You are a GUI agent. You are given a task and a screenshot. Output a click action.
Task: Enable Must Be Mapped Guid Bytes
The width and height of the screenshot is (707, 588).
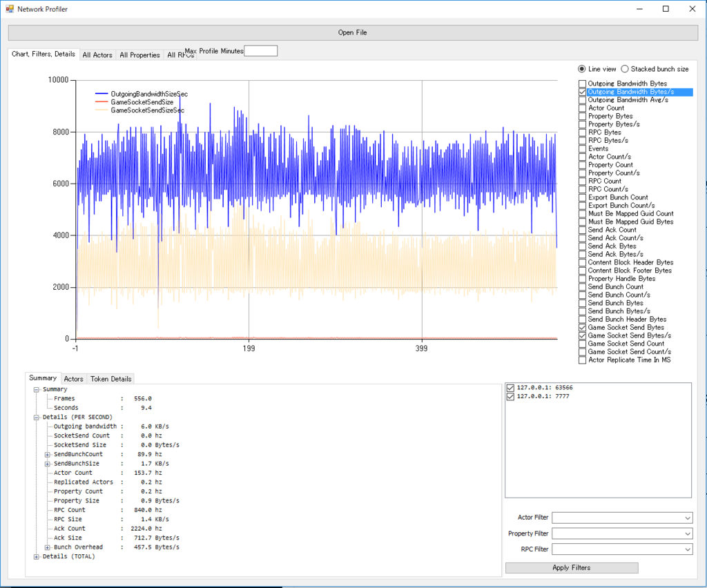click(x=583, y=222)
